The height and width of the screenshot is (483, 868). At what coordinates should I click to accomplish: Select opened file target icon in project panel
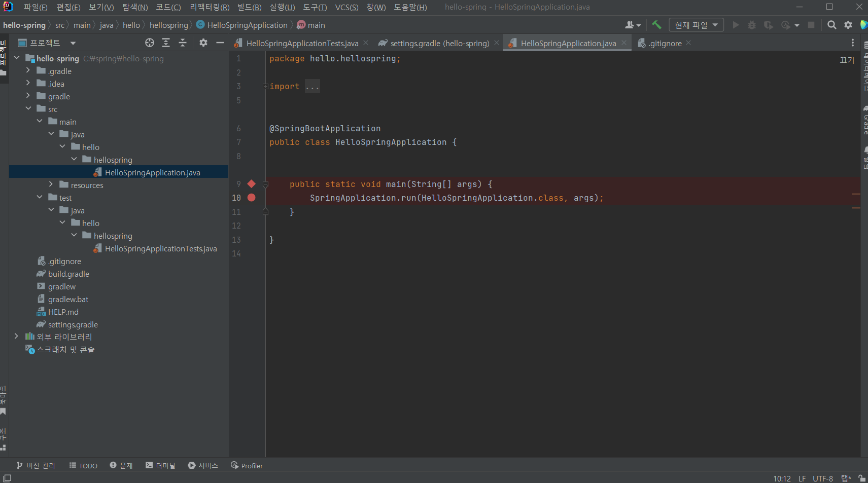tap(149, 43)
